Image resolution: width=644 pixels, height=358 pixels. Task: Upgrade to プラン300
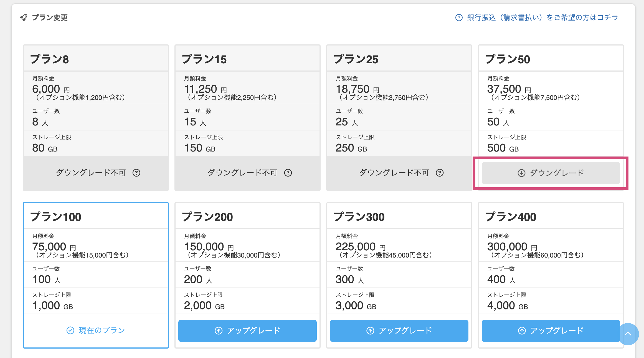[x=399, y=331]
